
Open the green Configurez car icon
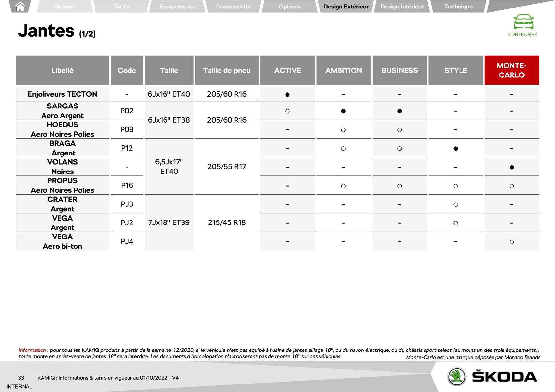[x=523, y=22]
